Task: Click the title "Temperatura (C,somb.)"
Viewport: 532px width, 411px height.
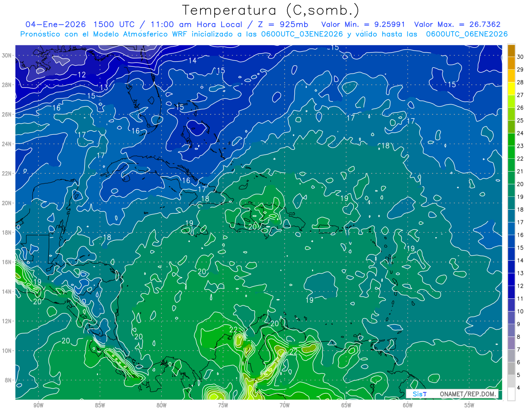Action: point(271,10)
